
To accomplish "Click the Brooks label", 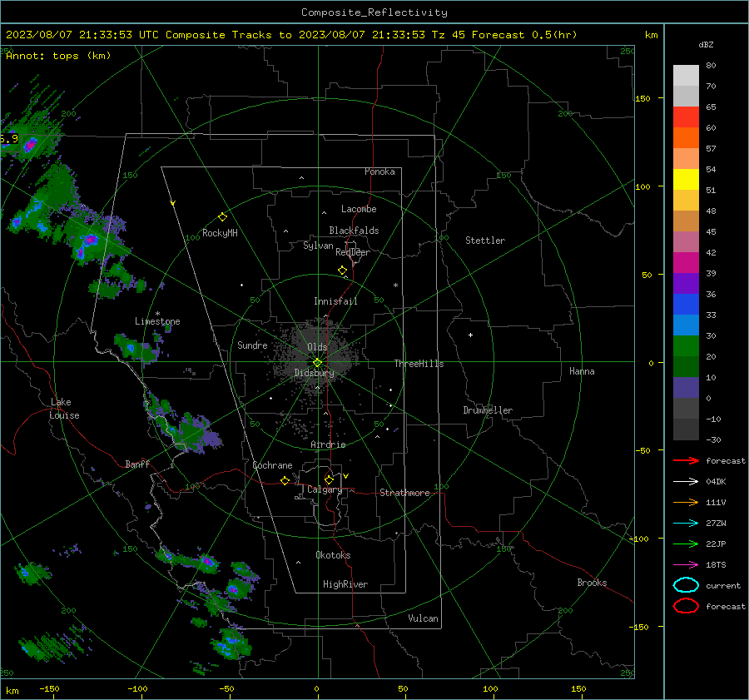I will coord(592,583).
